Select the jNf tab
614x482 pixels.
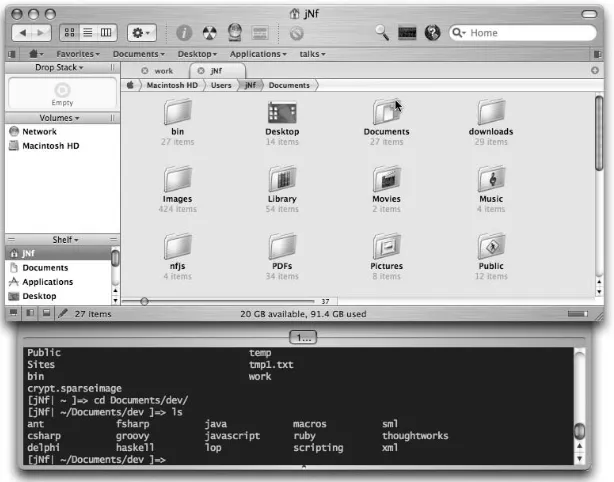click(216, 71)
